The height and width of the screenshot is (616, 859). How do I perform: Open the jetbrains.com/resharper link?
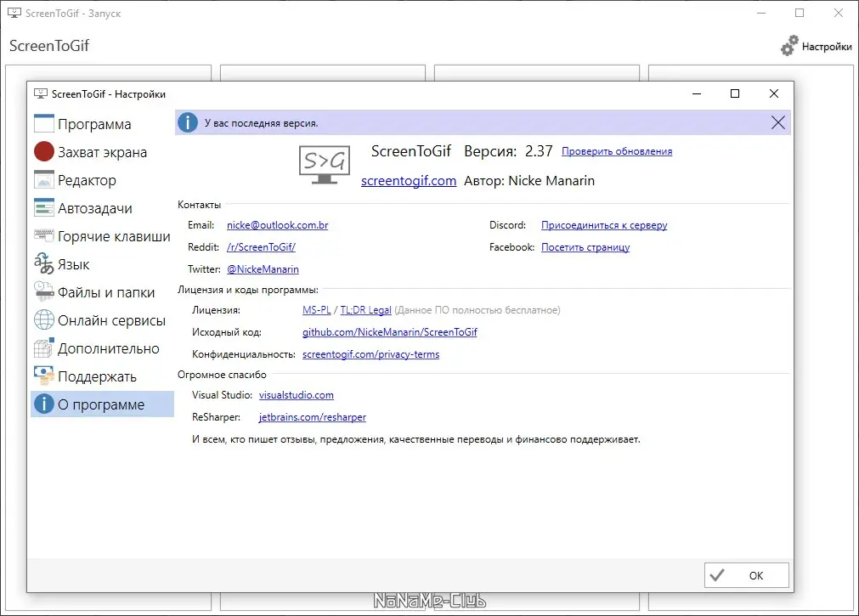(x=312, y=416)
